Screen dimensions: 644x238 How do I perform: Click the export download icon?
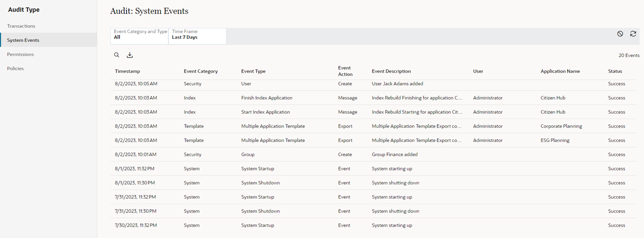130,55
